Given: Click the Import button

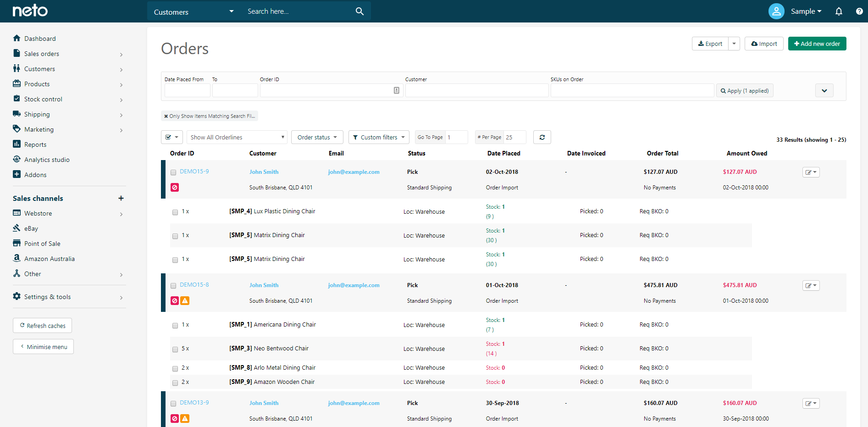Looking at the screenshot, I should tap(764, 44).
